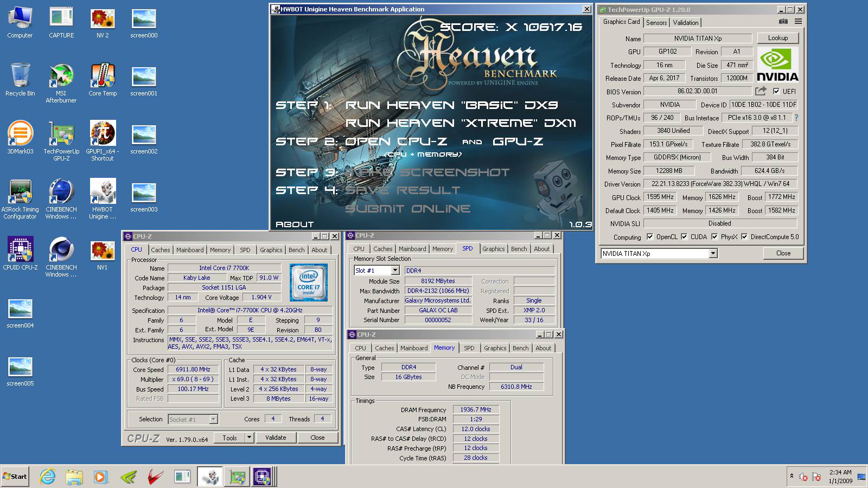The height and width of the screenshot is (488, 868).
Task: Open the Slot #1 memory slot dropdown
Action: pyautogui.click(x=395, y=271)
